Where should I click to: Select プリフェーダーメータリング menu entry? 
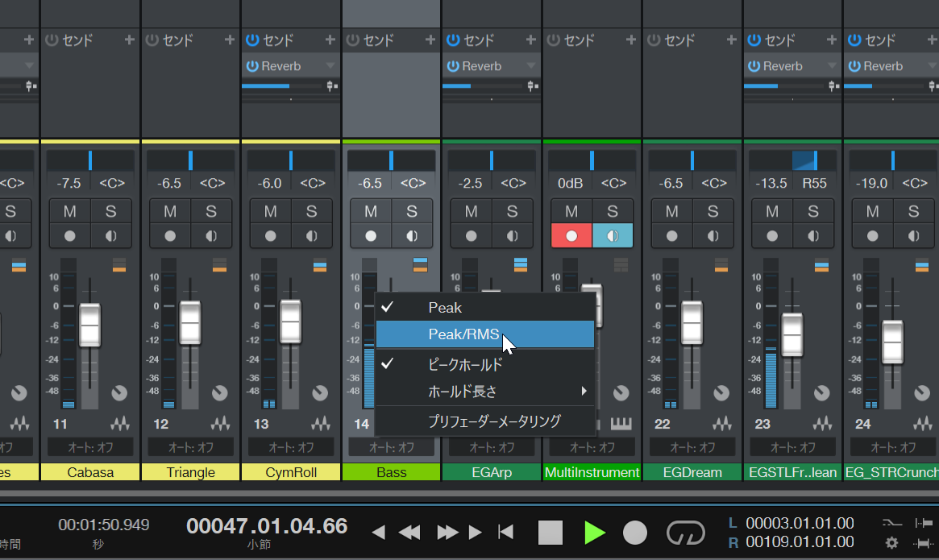point(485,421)
